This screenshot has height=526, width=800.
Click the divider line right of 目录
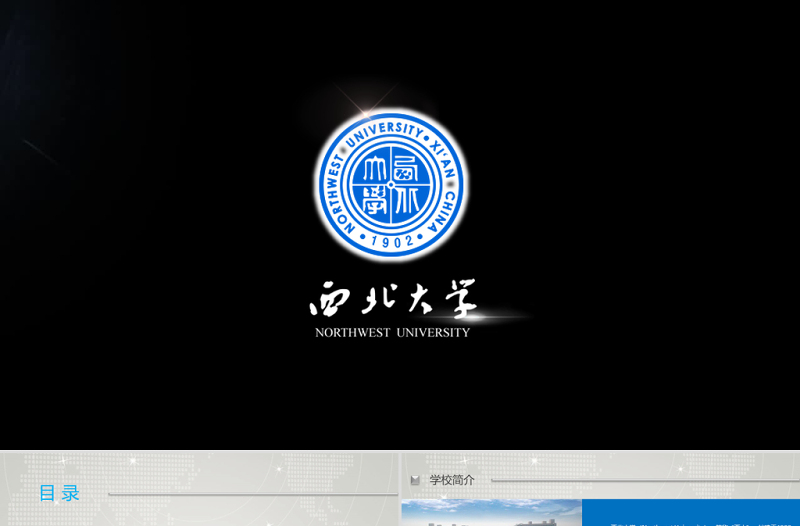[250, 494]
